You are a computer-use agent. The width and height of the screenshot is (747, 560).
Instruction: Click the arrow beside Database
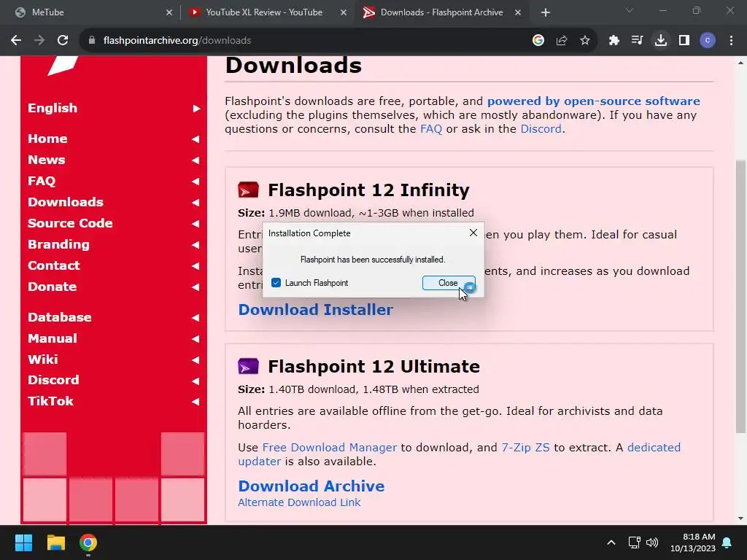click(196, 318)
